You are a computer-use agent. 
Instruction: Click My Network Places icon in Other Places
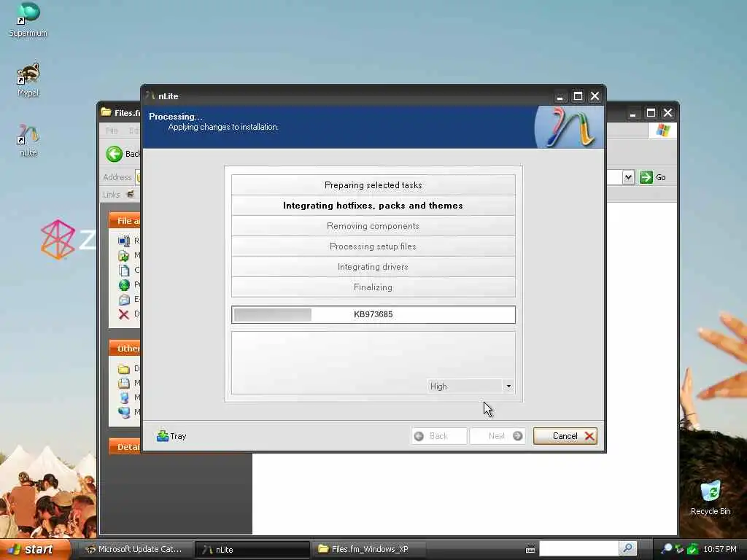point(124,413)
